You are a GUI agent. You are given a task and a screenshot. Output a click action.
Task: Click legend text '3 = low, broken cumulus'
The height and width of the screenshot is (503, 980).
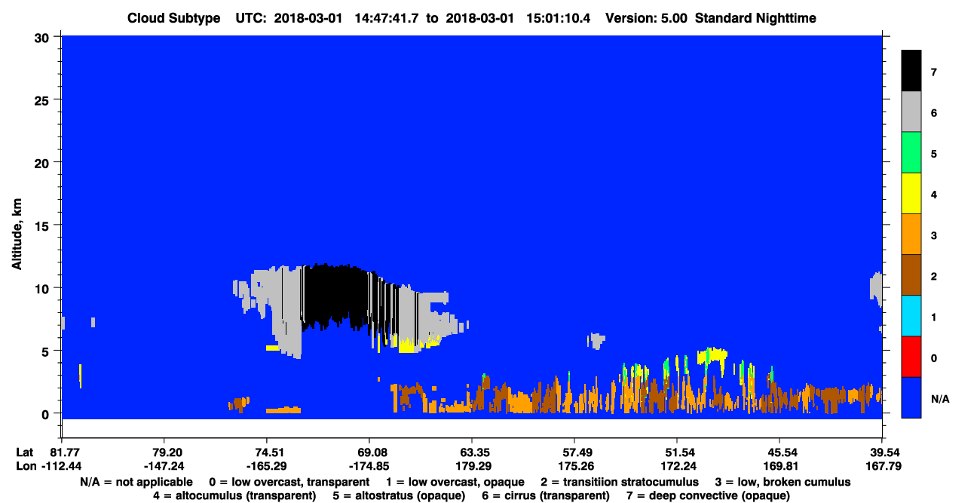click(782, 482)
